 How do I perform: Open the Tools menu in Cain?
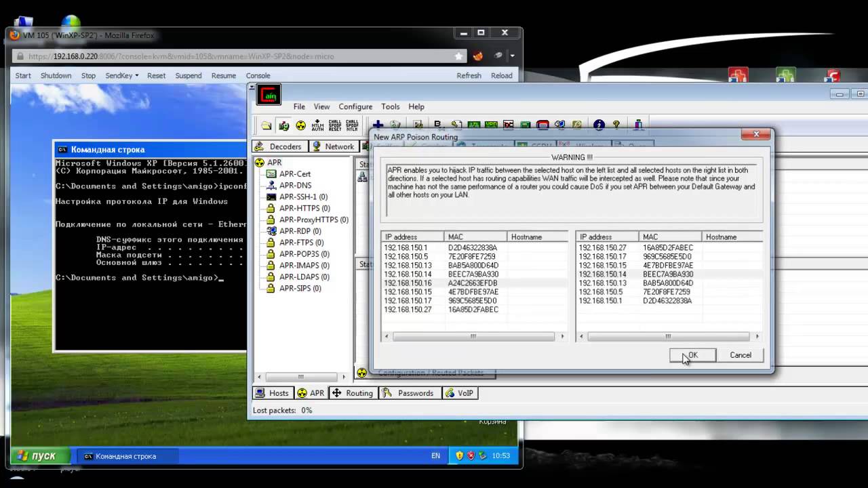391,106
